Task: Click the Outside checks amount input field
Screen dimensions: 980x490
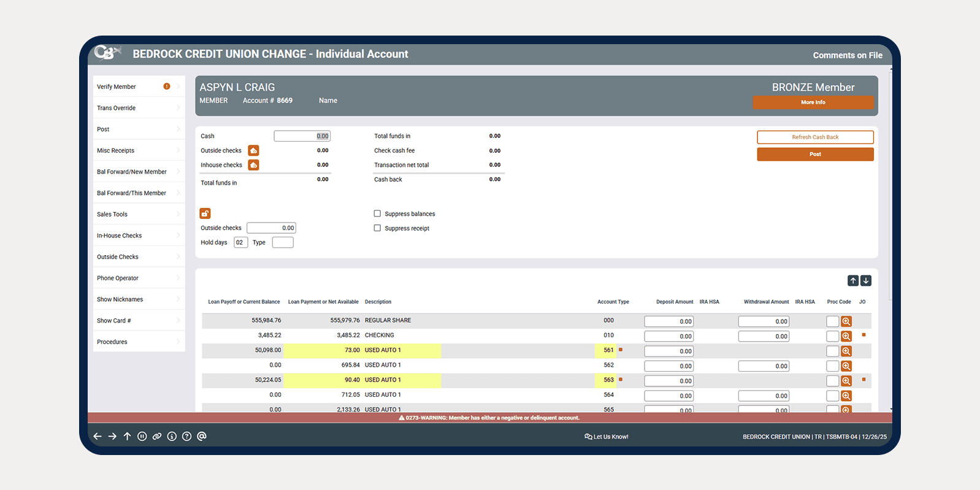Action: pos(272,228)
